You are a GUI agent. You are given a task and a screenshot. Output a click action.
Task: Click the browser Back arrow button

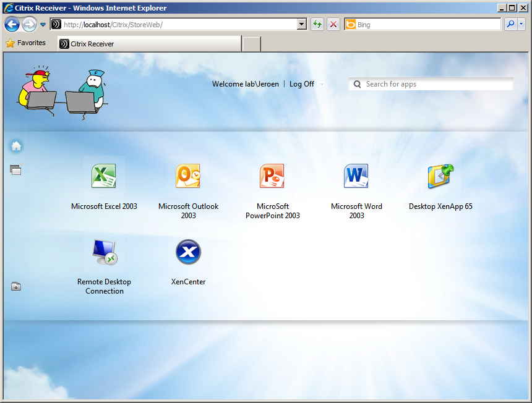(x=12, y=24)
